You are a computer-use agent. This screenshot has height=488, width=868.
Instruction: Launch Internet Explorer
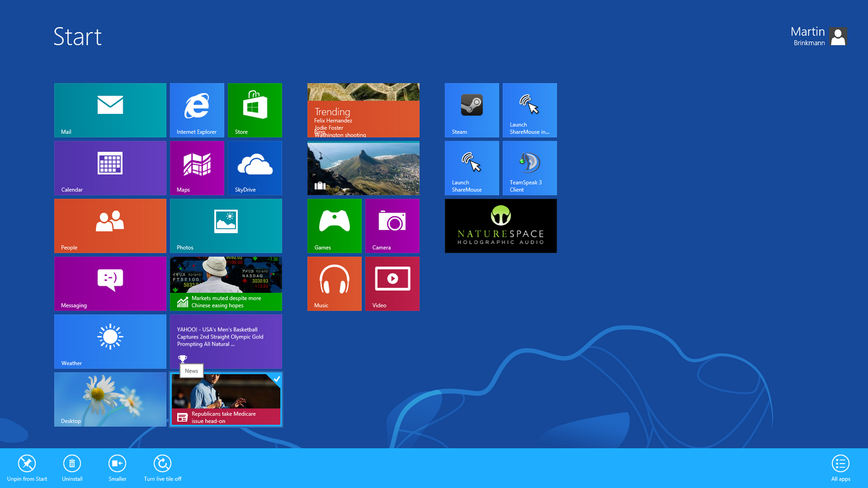click(197, 110)
